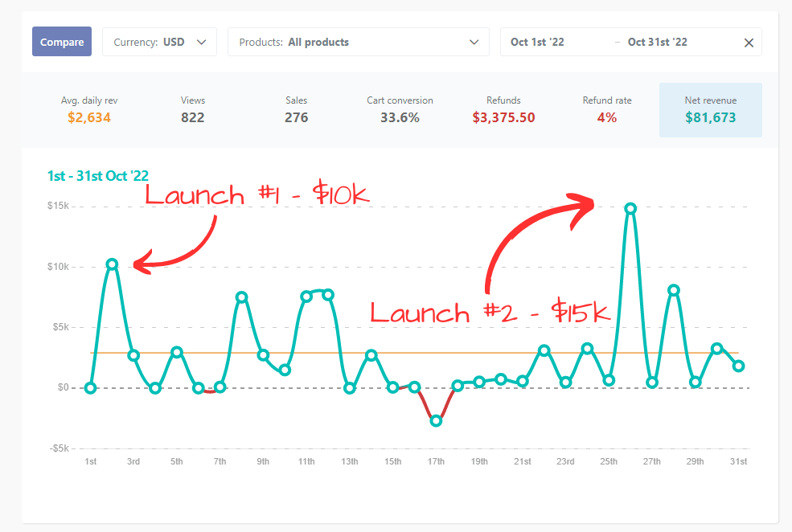The image size is (792, 532).
Task: Open the Currency USD dropdown
Action: (159, 42)
